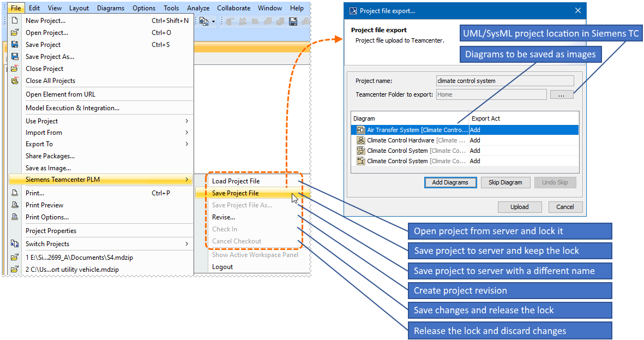Image resolution: width=644 pixels, height=340 pixels.
Task: Open the Collaborate menu
Action: pyautogui.click(x=234, y=8)
